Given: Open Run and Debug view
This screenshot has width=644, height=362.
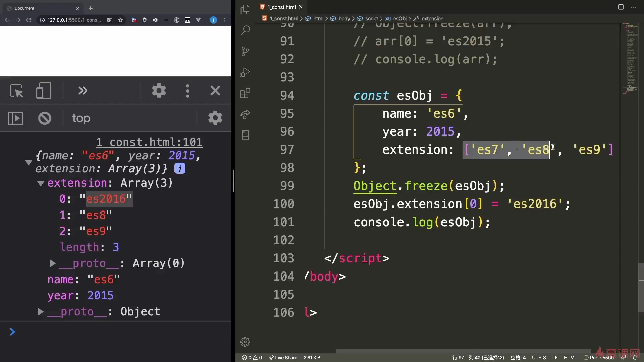Looking at the screenshot, I should tap(245, 72).
